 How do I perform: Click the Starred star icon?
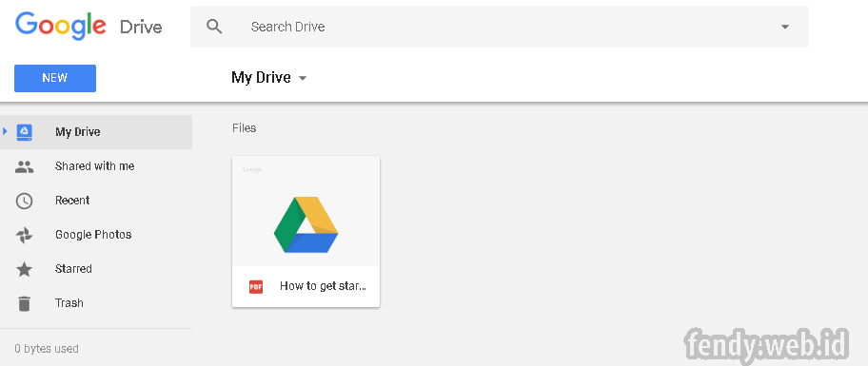click(x=25, y=269)
